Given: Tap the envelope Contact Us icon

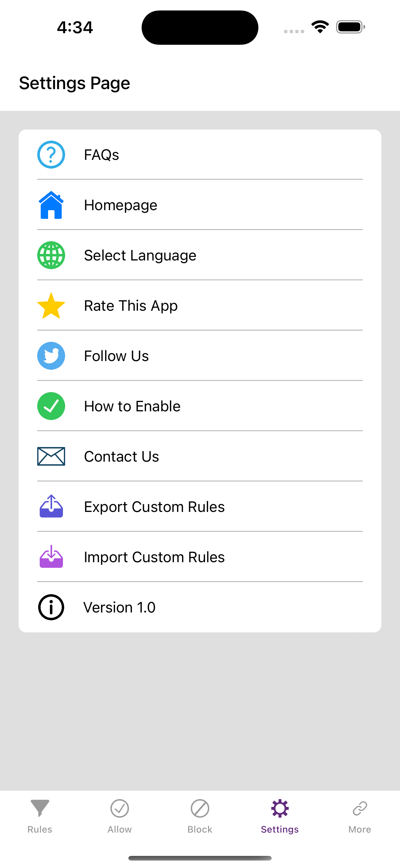Looking at the screenshot, I should pyautogui.click(x=51, y=456).
